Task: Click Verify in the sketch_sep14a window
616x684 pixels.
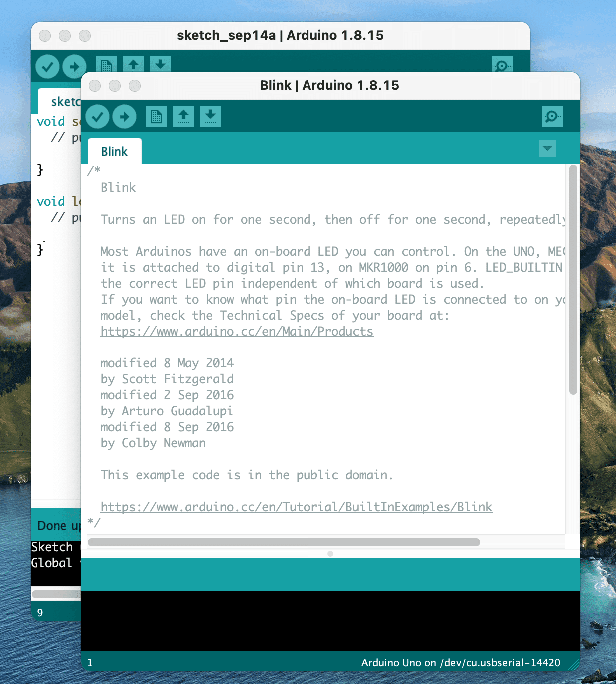Action: (x=47, y=66)
